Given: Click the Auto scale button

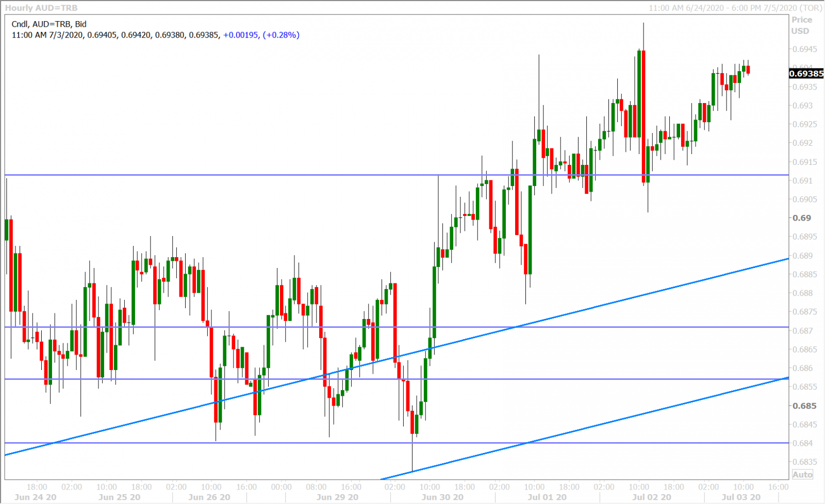Looking at the screenshot, I should (802, 475).
